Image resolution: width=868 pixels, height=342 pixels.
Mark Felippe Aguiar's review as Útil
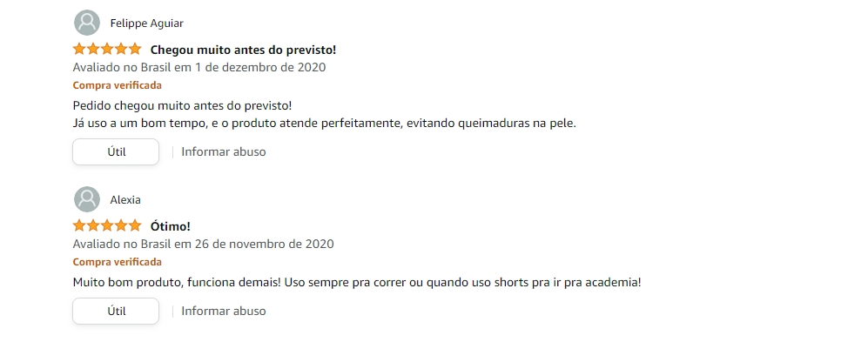[x=116, y=151]
